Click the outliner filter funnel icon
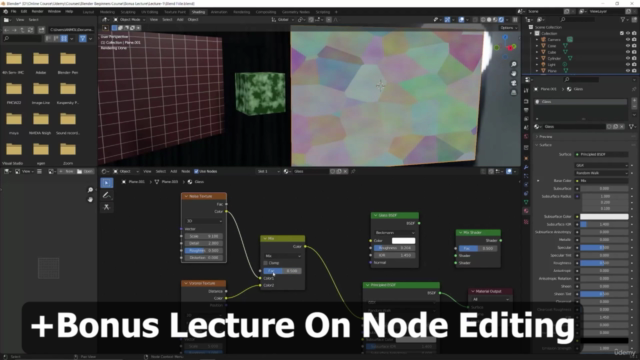This screenshot has width=640, height=360. (623, 20)
